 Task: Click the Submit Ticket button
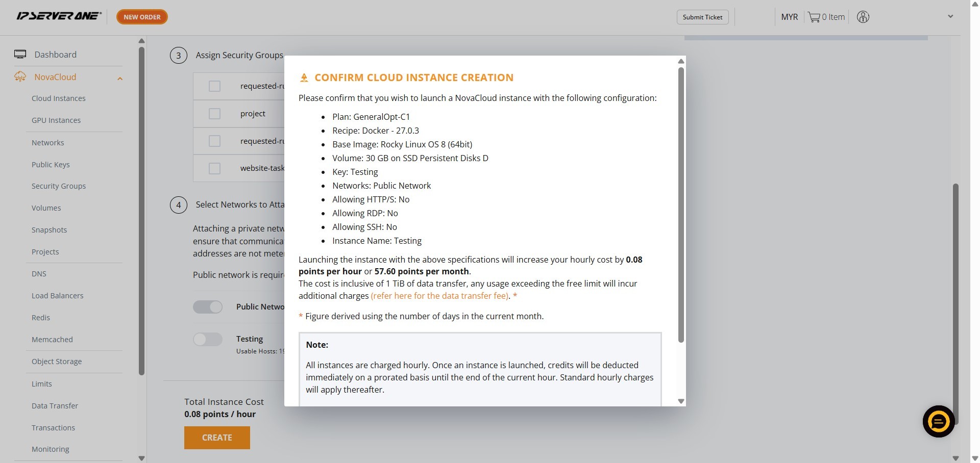point(702,17)
